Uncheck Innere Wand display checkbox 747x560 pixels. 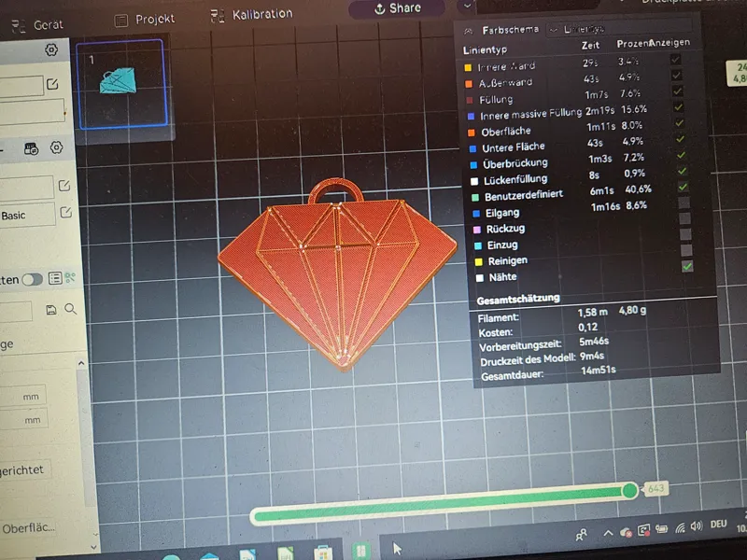[x=675, y=60]
